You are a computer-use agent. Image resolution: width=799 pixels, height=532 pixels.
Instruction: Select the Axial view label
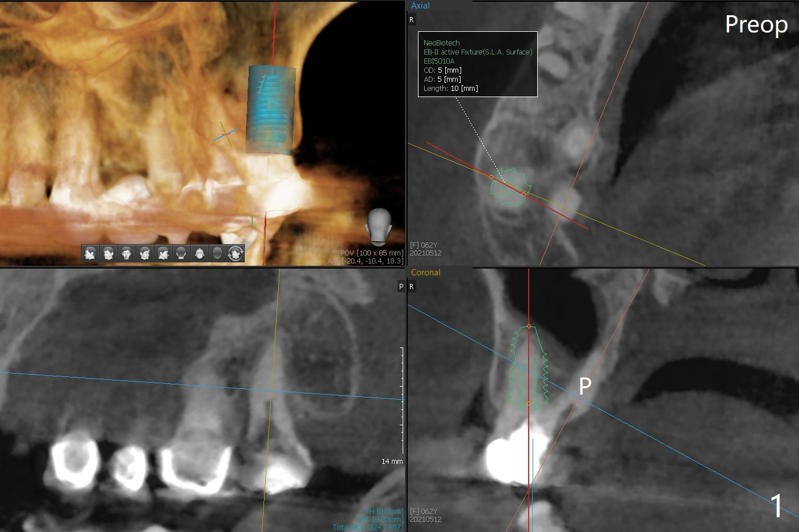pos(420,6)
